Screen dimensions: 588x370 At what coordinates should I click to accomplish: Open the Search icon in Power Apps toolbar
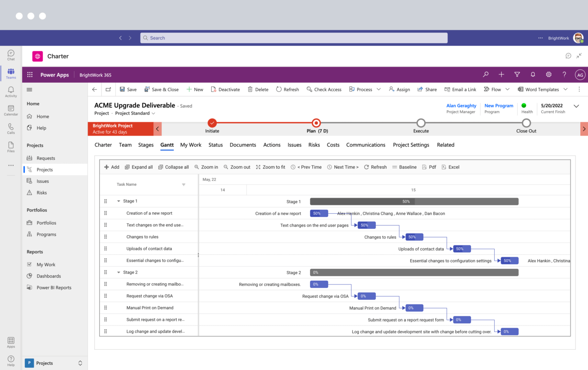click(x=486, y=74)
